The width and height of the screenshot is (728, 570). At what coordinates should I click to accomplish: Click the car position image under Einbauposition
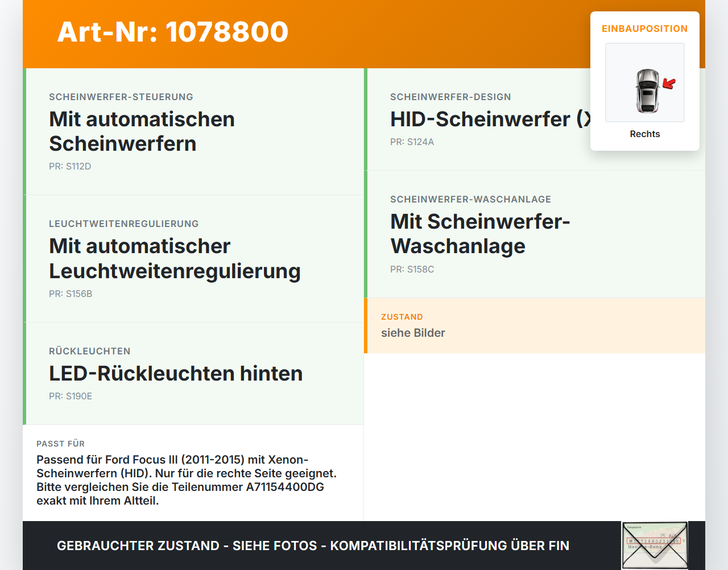tap(645, 82)
